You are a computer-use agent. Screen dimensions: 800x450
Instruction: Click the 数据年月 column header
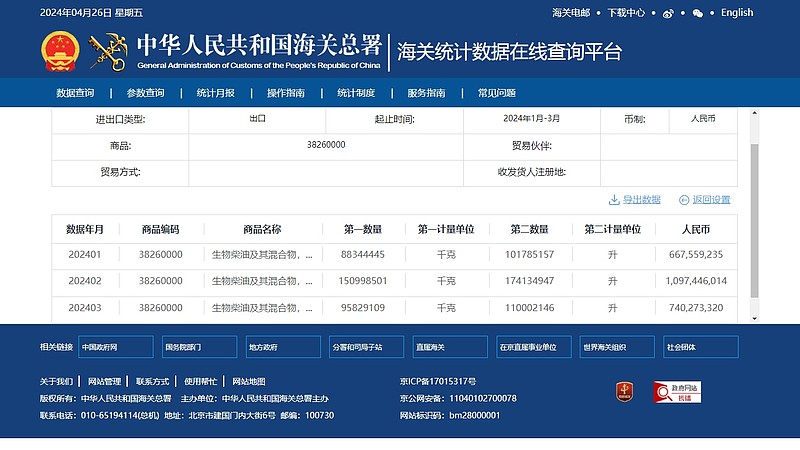pyautogui.click(x=85, y=230)
